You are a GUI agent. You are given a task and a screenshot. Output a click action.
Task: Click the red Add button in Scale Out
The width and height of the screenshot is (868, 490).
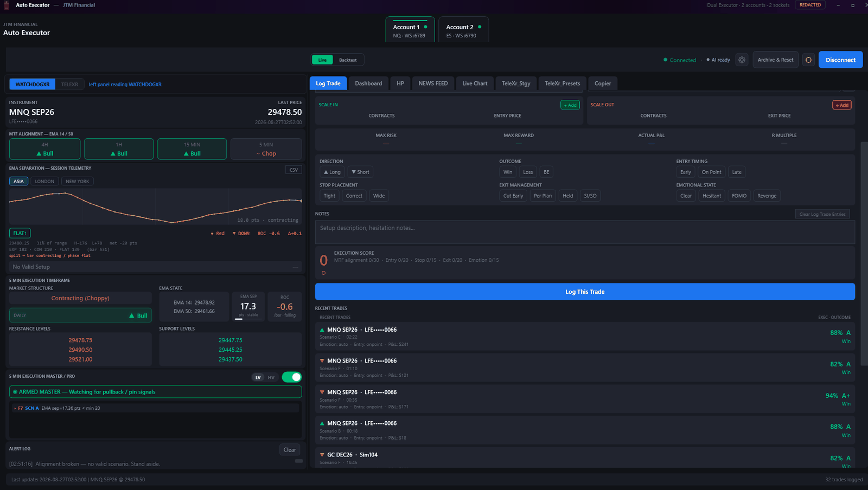(841, 105)
